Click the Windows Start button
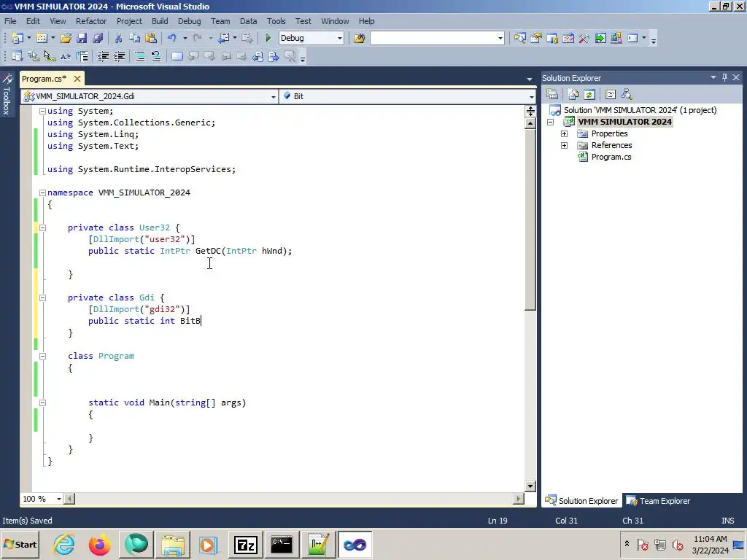The height and width of the screenshot is (560, 747). coord(20,544)
